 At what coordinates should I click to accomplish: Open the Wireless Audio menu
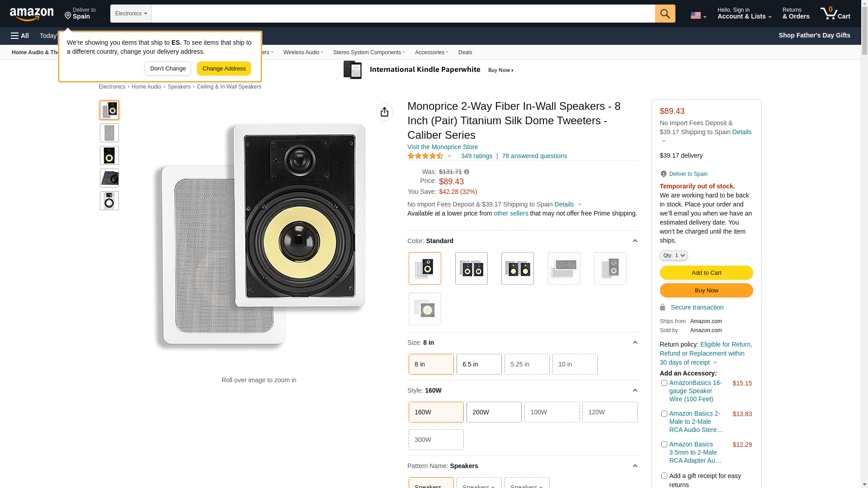click(303, 52)
